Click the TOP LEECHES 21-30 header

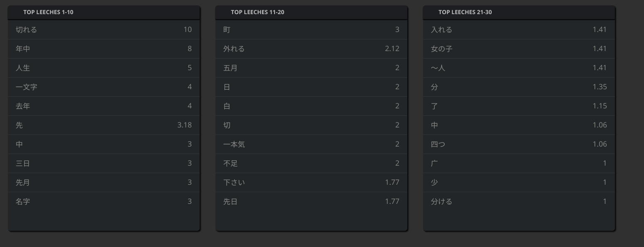pos(465,12)
